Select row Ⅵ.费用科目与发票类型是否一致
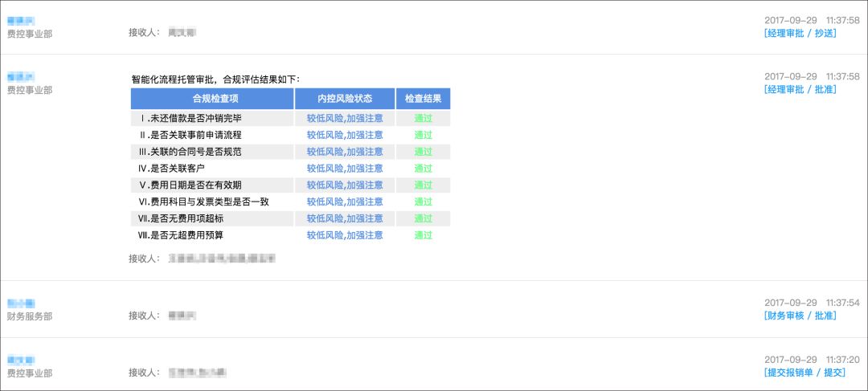The image size is (868, 391). [291, 202]
